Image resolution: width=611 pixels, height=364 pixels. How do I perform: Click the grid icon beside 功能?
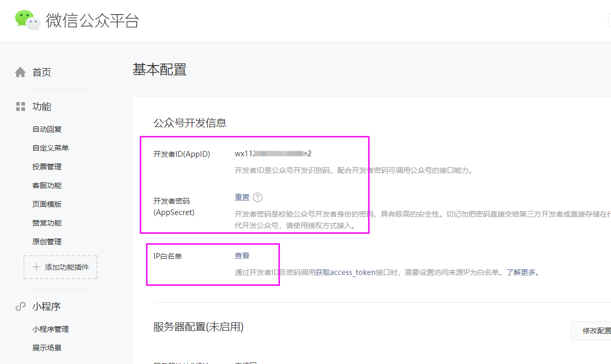click(20, 106)
